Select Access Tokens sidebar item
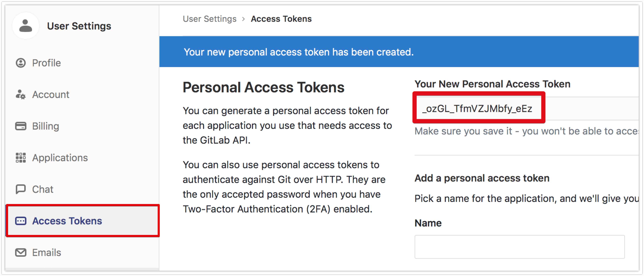 click(x=67, y=221)
